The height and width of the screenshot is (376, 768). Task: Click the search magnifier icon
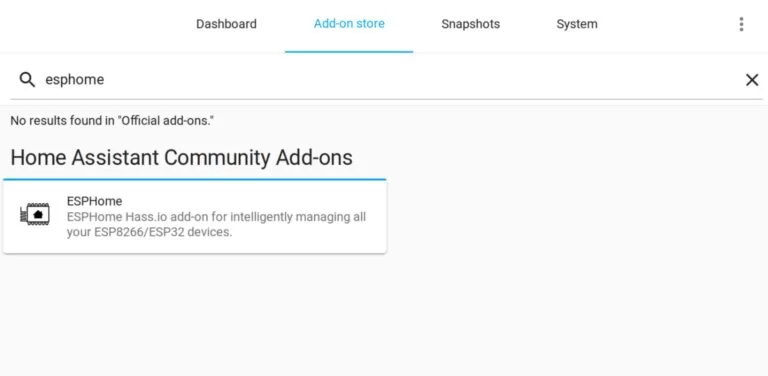[27, 79]
